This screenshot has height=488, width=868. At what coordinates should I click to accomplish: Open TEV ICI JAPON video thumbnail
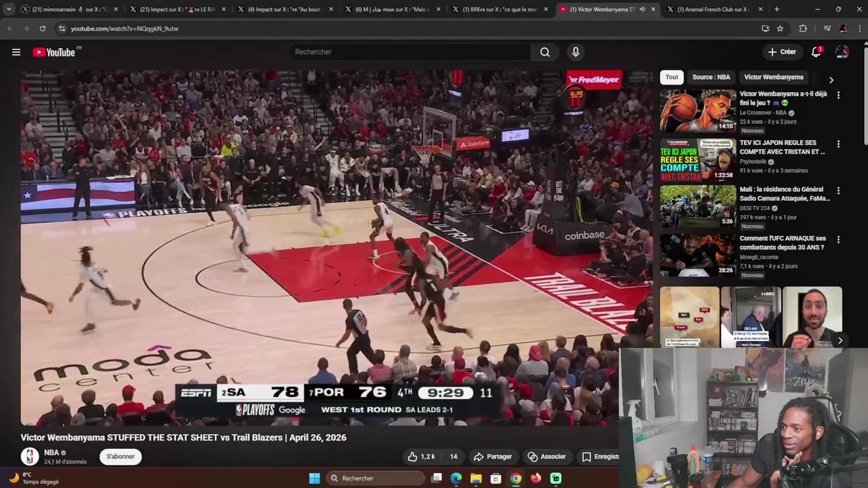[x=698, y=159]
